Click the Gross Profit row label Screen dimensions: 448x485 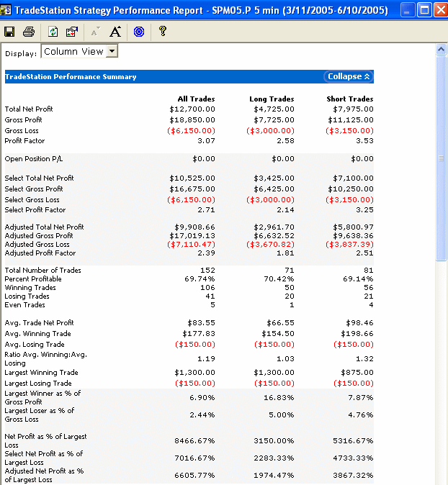click(x=23, y=119)
